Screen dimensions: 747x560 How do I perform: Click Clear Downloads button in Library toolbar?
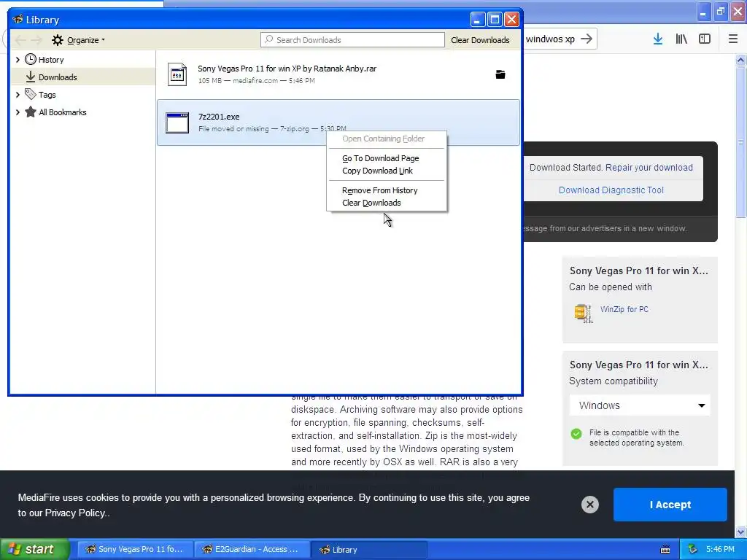pos(480,40)
